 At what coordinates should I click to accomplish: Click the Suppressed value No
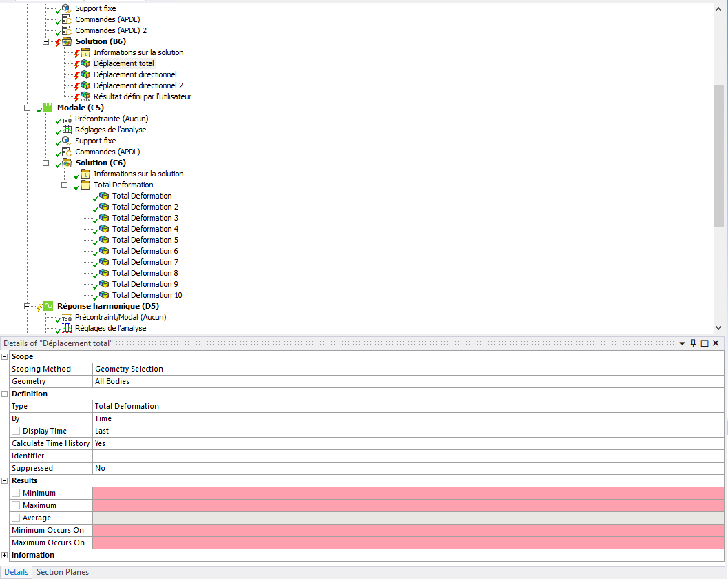pyautogui.click(x=408, y=468)
